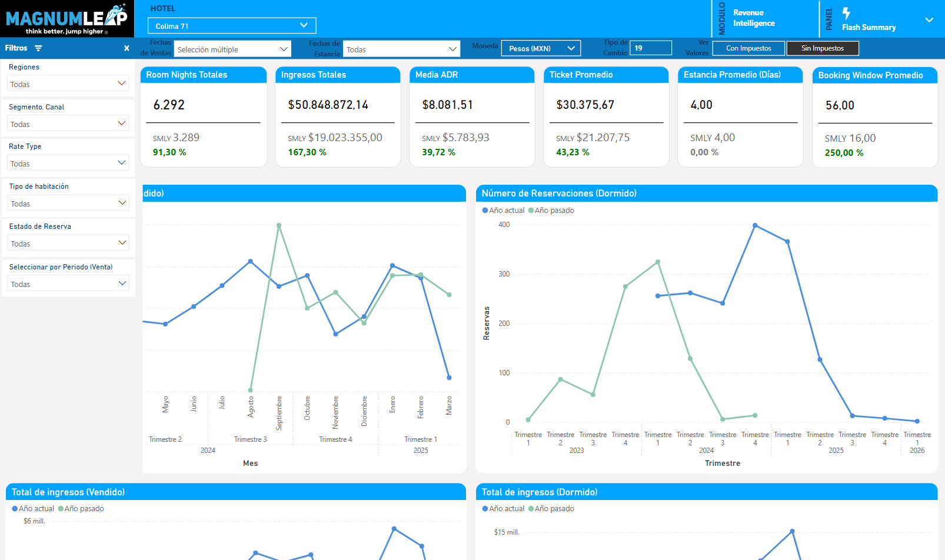Viewport: 945px width, 560px height.
Task: Open the Regiones filter dropdown
Action: pyautogui.click(x=68, y=84)
